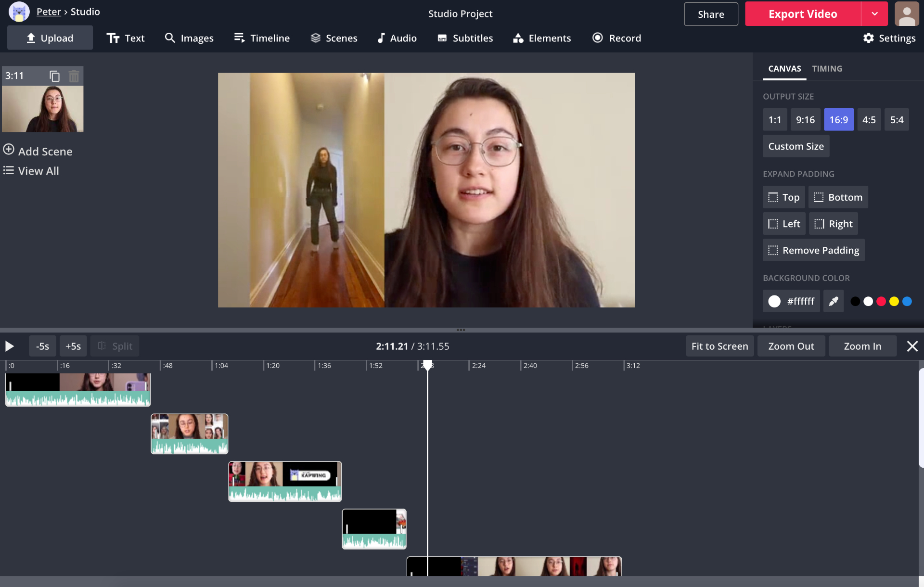924x587 pixels.
Task: Click the playhead handle
Action: [427, 365]
